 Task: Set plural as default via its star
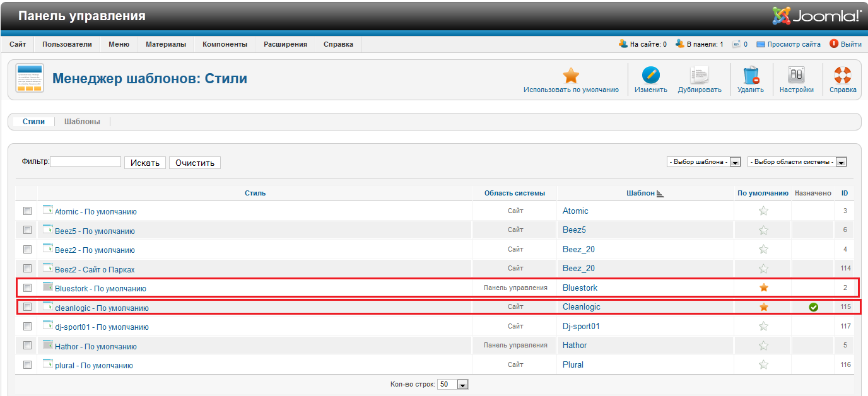763,364
